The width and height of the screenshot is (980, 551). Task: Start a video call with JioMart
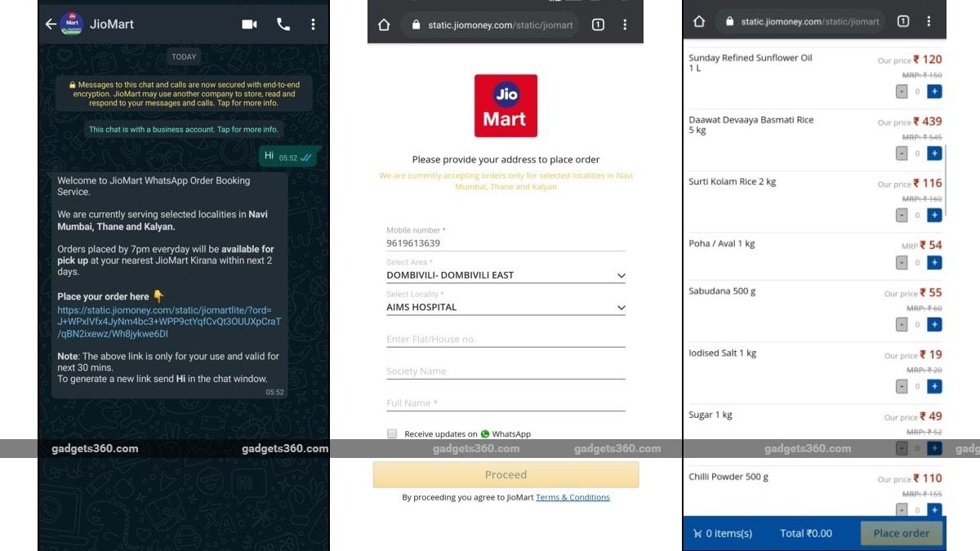coord(250,24)
